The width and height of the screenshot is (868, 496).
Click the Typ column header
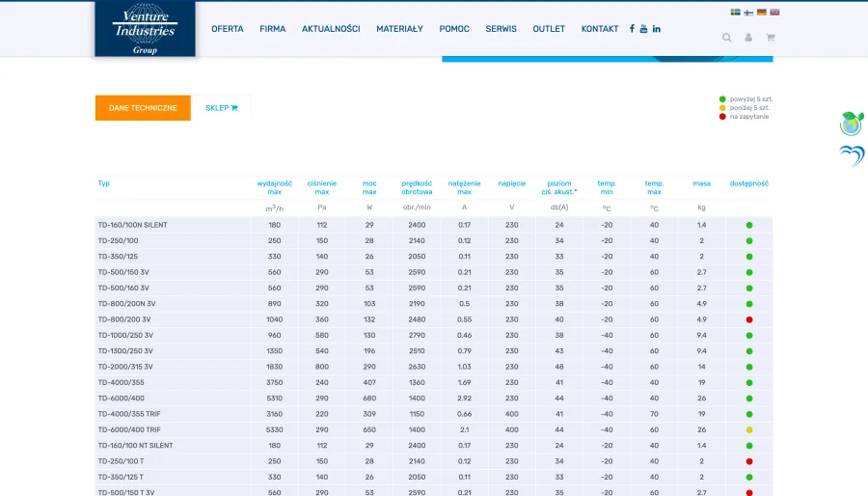(x=104, y=183)
